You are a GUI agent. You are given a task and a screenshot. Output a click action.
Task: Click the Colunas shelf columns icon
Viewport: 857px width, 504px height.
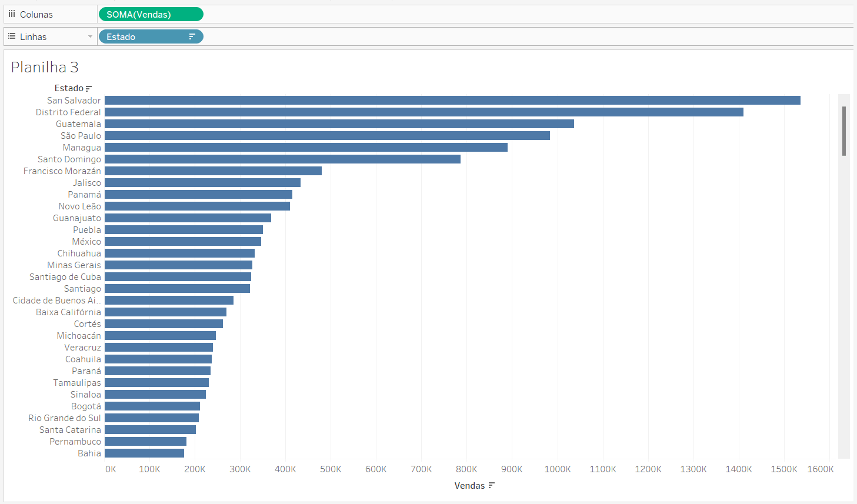[x=12, y=14]
